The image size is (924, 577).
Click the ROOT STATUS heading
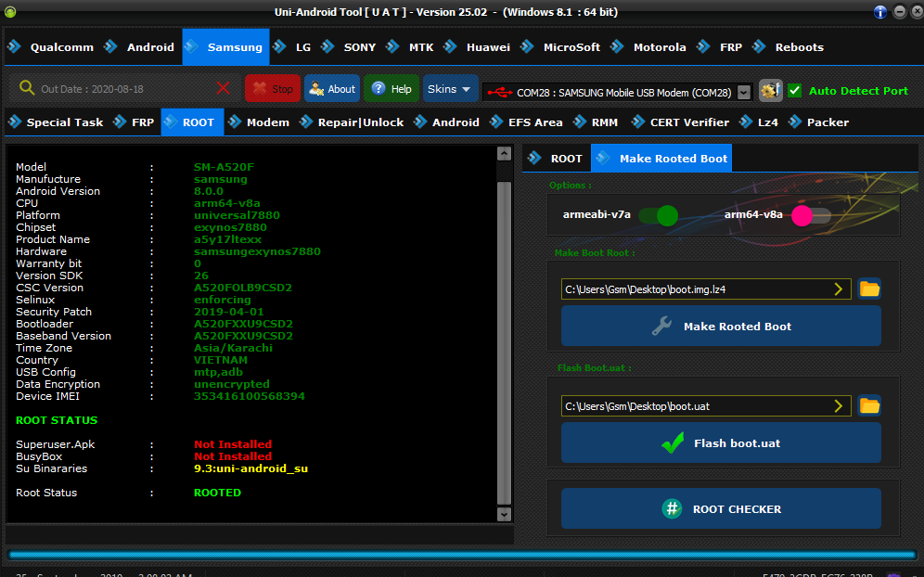tap(57, 420)
